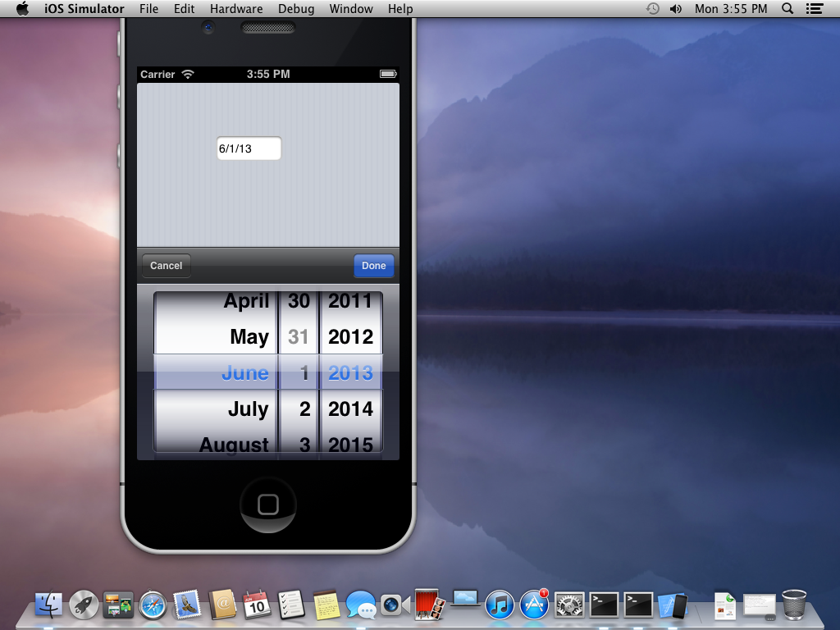This screenshot has height=630, width=840.
Task: Tap the selected 2013 year row
Action: pyautogui.click(x=351, y=373)
